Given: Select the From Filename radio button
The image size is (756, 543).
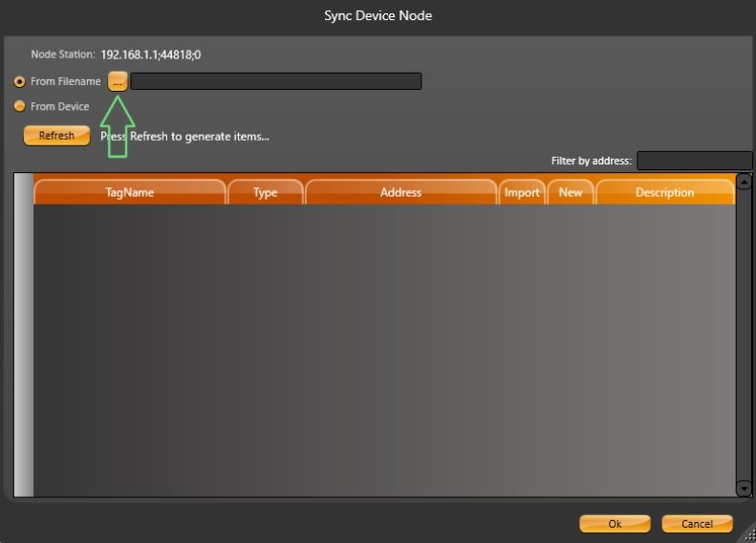Looking at the screenshot, I should [20, 82].
